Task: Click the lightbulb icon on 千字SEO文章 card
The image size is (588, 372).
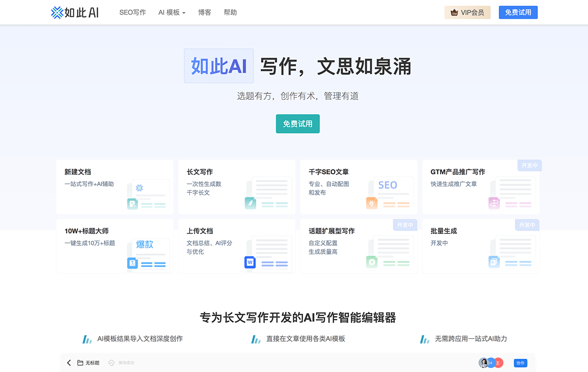Action: tap(371, 203)
